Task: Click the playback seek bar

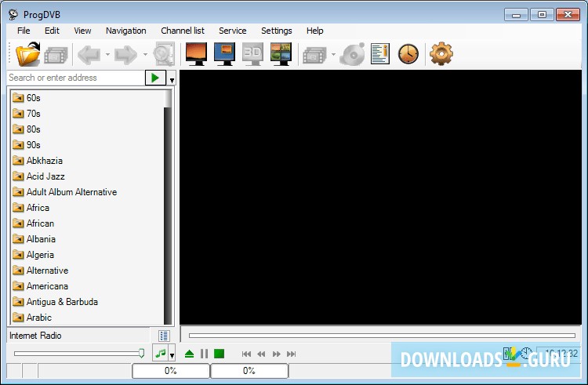Action: point(382,336)
